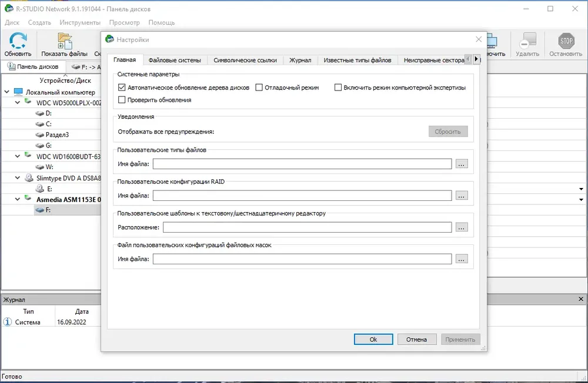The height and width of the screenshot is (383, 588).
Task: Open the Создать menu
Action: point(39,22)
